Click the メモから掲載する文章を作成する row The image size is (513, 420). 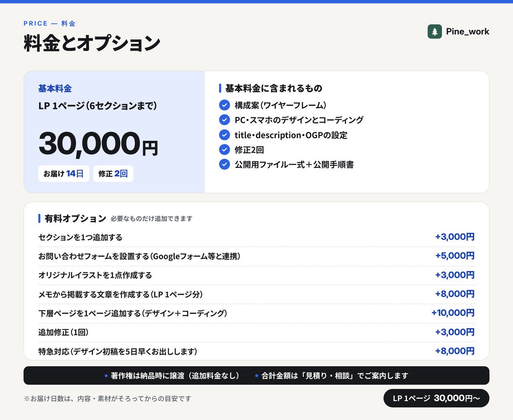click(256, 294)
